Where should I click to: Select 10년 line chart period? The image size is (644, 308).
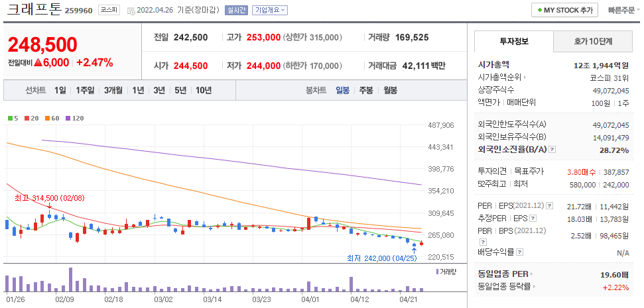[x=204, y=90]
